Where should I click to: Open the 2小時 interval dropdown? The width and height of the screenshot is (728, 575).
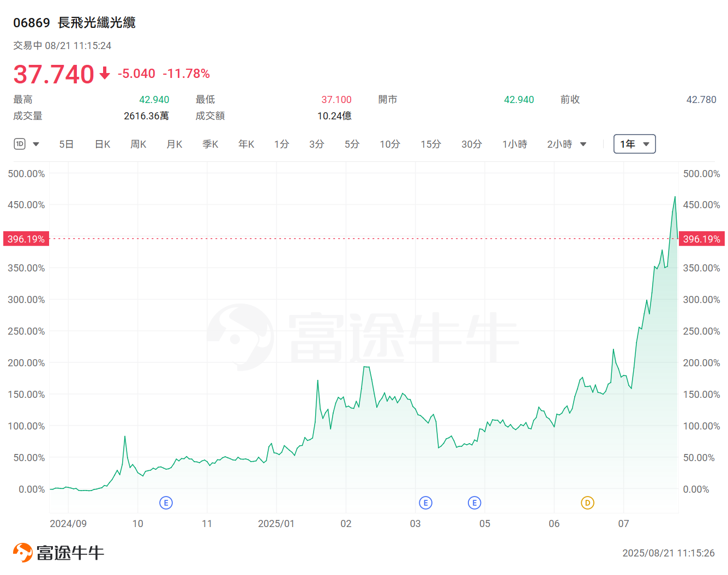(x=583, y=144)
